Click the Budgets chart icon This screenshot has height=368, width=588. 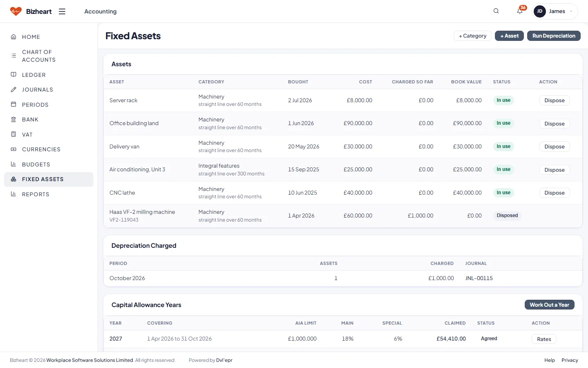tap(13, 164)
